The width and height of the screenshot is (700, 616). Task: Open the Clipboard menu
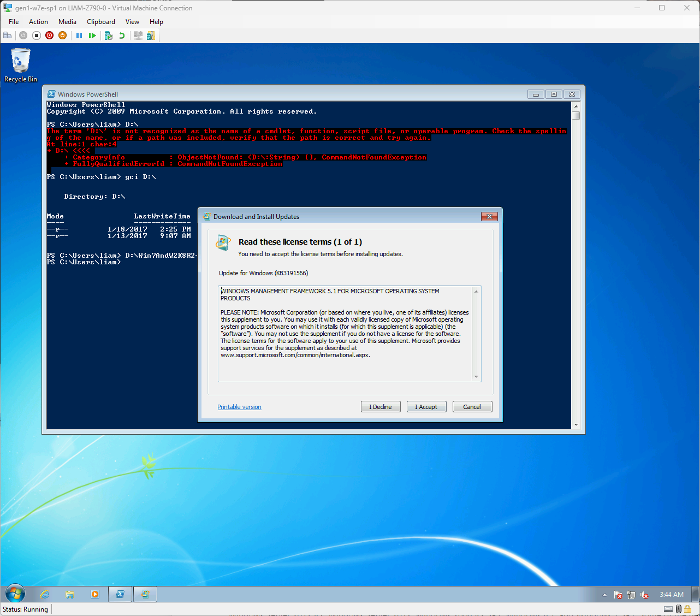[x=101, y=22]
